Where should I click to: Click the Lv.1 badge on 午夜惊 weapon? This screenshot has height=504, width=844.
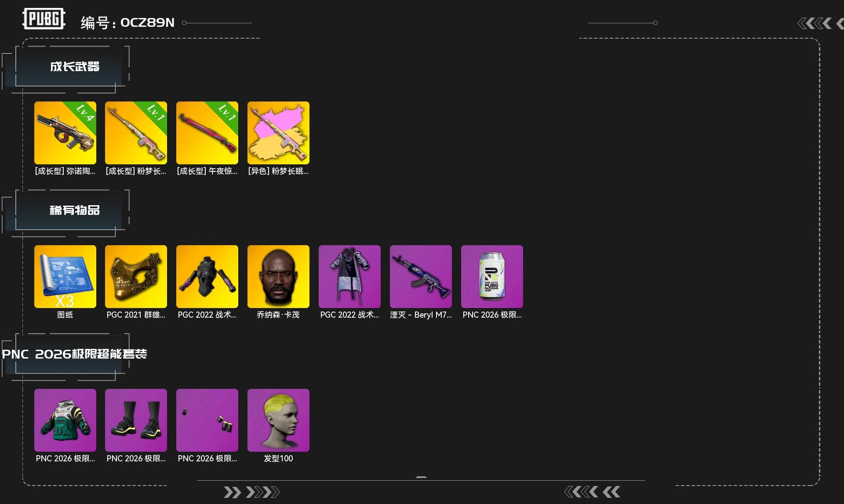coord(227,112)
